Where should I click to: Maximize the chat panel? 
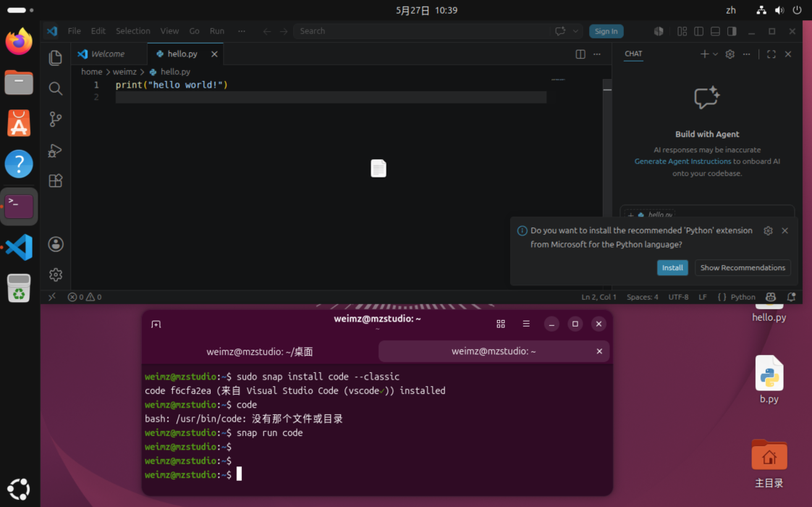pyautogui.click(x=771, y=54)
